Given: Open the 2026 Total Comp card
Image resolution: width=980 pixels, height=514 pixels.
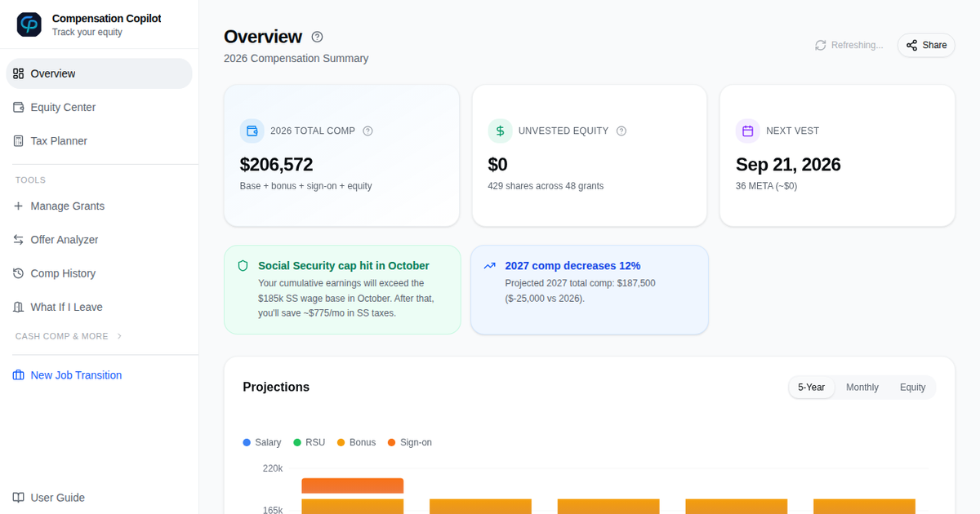Looking at the screenshot, I should [341, 155].
